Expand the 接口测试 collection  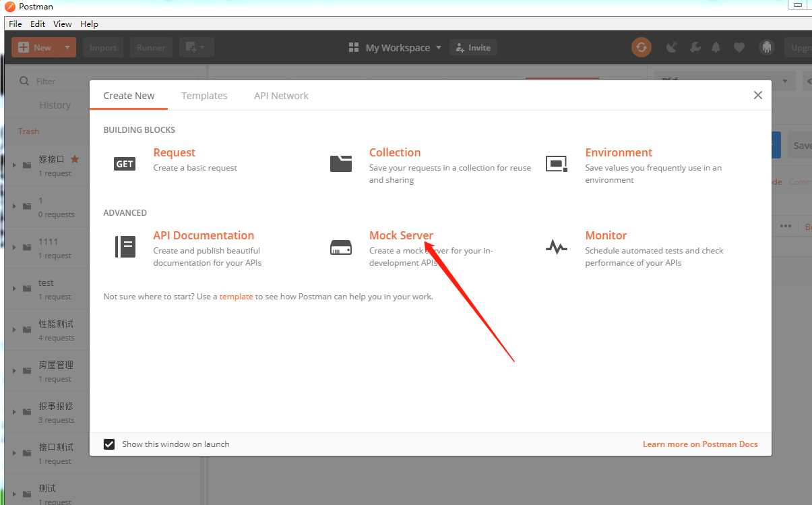pyautogui.click(x=14, y=453)
